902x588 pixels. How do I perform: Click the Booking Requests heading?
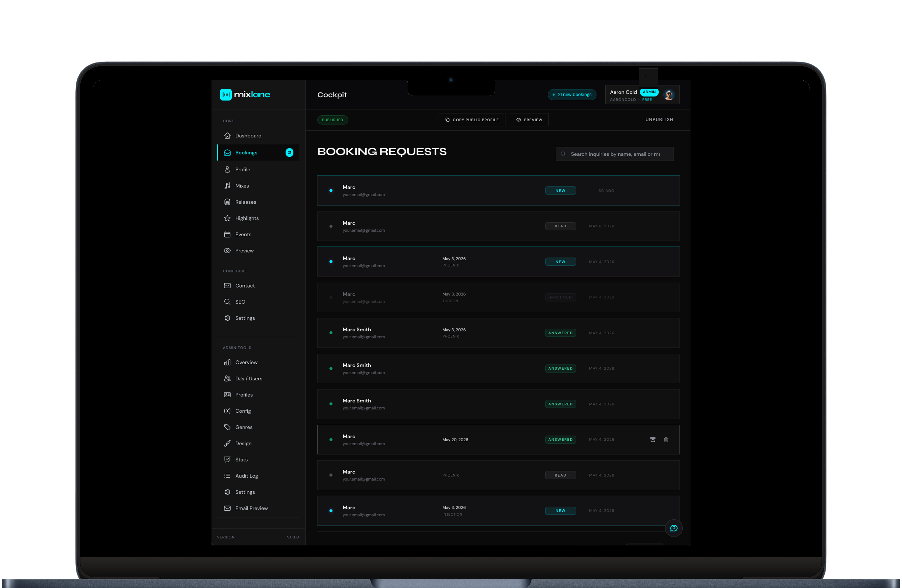382,151
